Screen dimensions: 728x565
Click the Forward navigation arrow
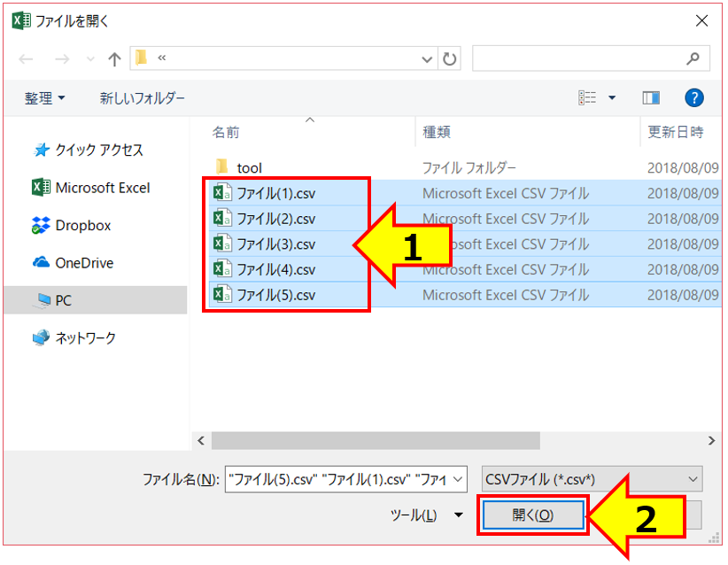[62, 59]
